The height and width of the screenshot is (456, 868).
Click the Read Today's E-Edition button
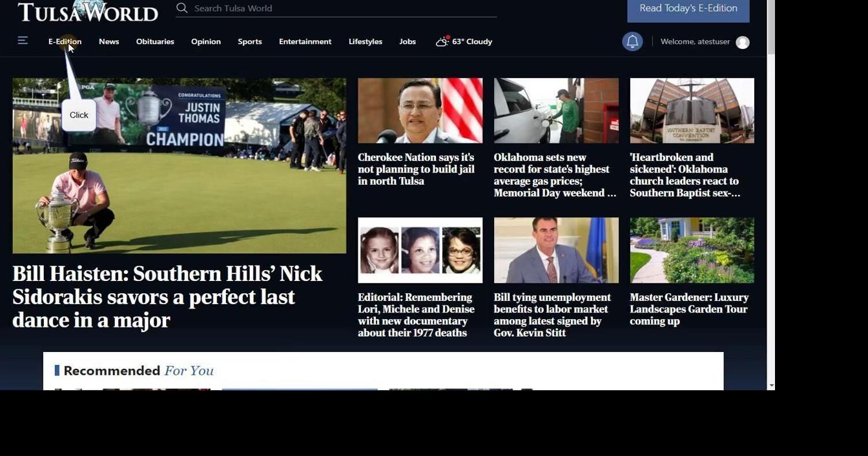(688, 9)
